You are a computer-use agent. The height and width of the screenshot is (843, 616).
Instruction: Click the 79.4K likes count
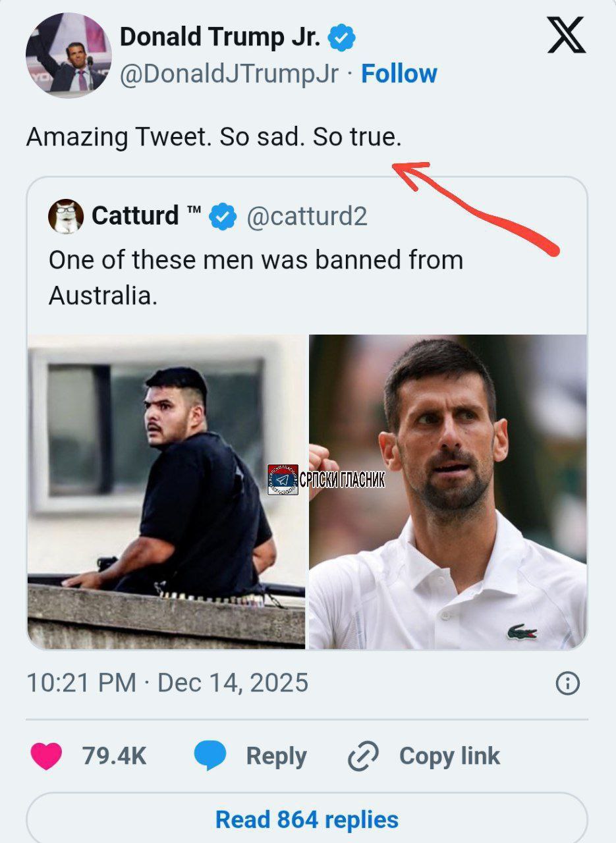(114, 755)
